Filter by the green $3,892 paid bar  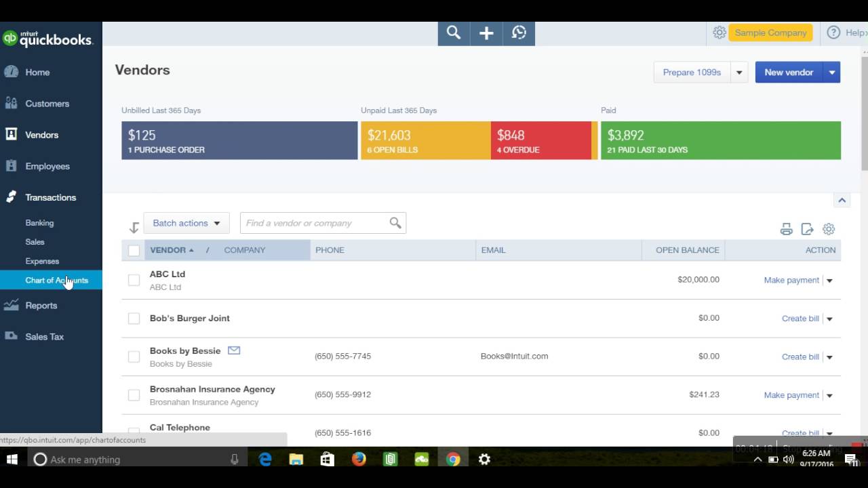click(x=721, y=140)
